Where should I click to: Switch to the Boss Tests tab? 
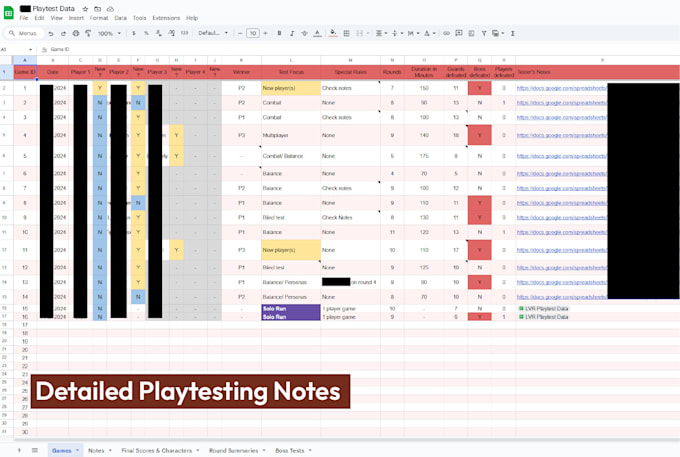click(x=290, y=450)
